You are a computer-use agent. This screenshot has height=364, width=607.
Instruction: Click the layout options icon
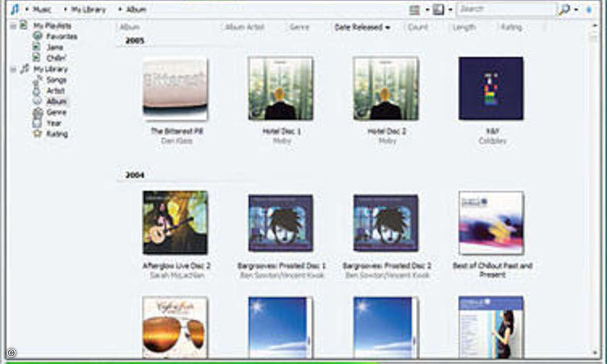click(439, 10)
